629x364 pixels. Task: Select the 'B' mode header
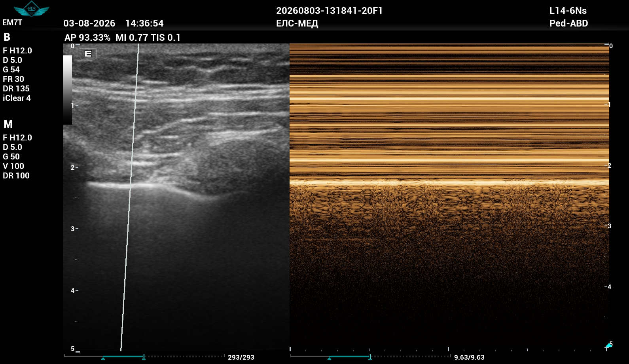coord(7,37)
